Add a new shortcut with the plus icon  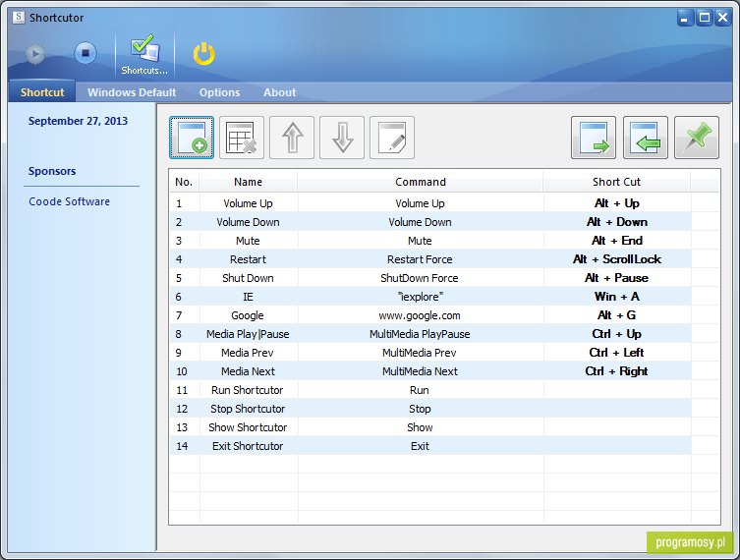pyautogui.click(x=192, y=138)
